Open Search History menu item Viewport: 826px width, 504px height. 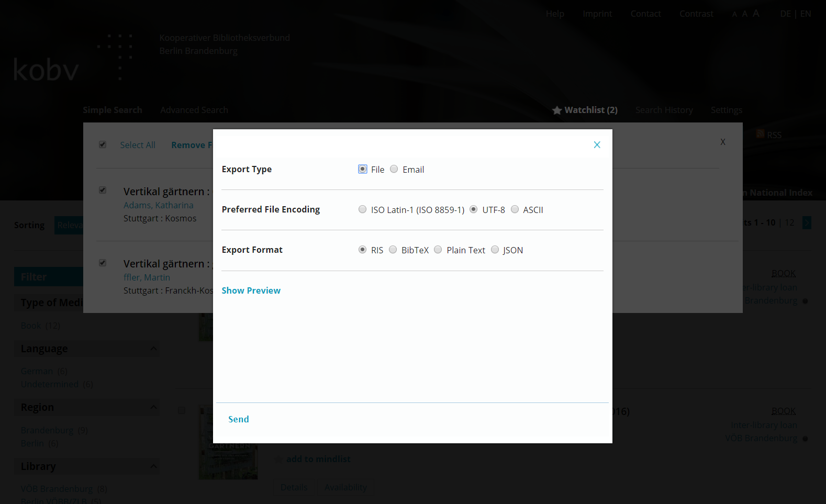[x=664, y=110]
